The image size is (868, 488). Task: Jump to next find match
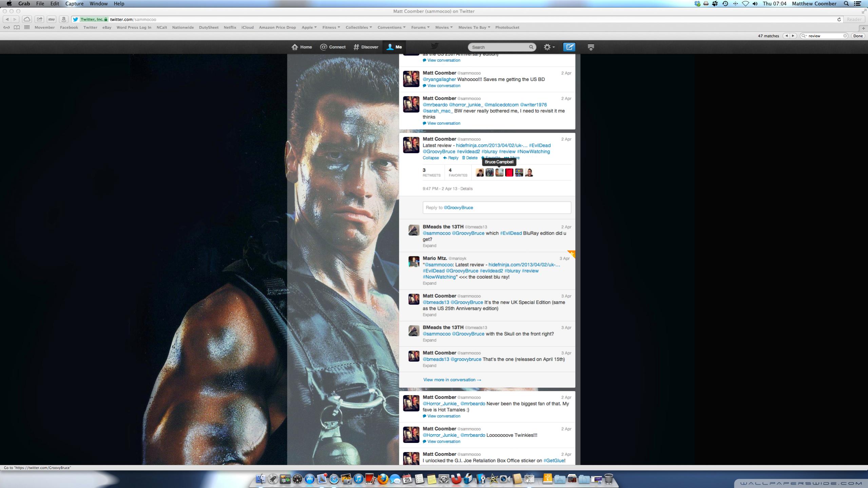click(793, 36)
